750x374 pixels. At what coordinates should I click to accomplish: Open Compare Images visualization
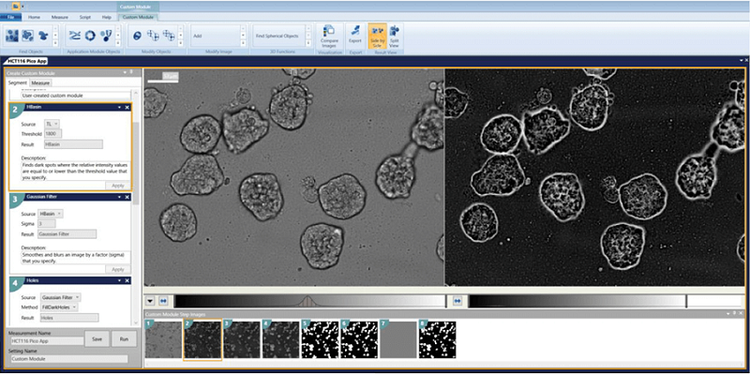(x=329, y=36)
